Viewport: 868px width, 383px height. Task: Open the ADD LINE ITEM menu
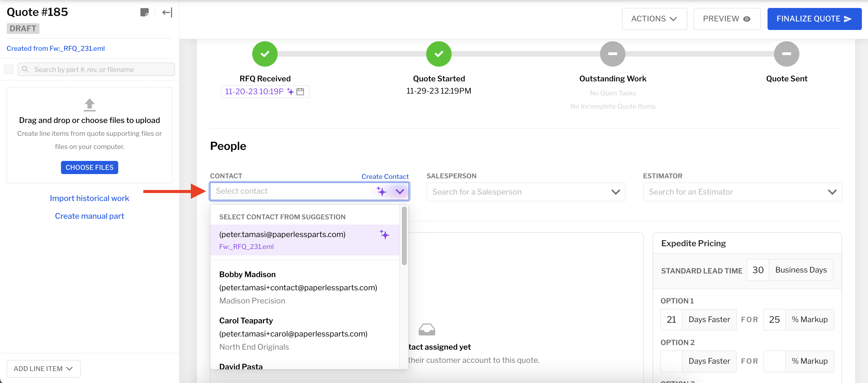click(x=43, y=369)
